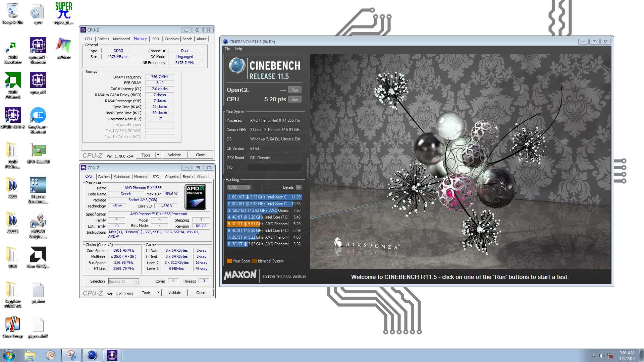Select the 12C/12T @ 2.62 GHz Opteron row
This screenshot has width=644, height=362.
(x=264, y=210)
